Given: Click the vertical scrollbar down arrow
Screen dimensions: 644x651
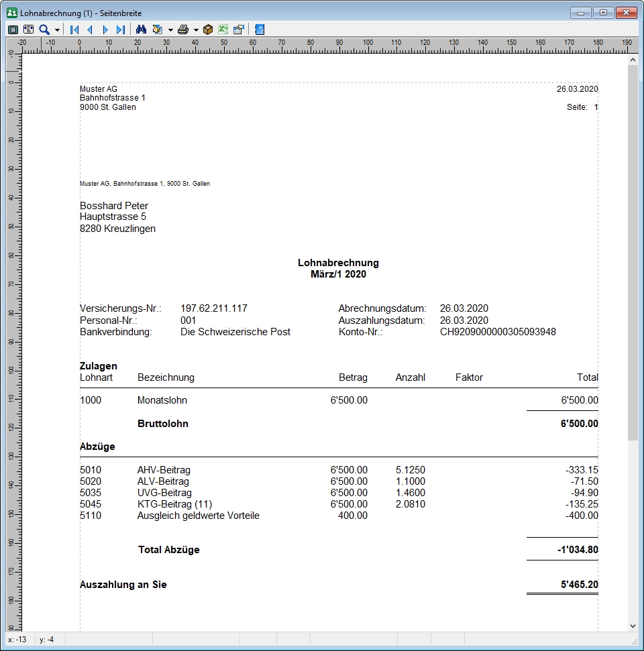Looking at the screenshot, I should pyautogui.click(x=633, y=624).
